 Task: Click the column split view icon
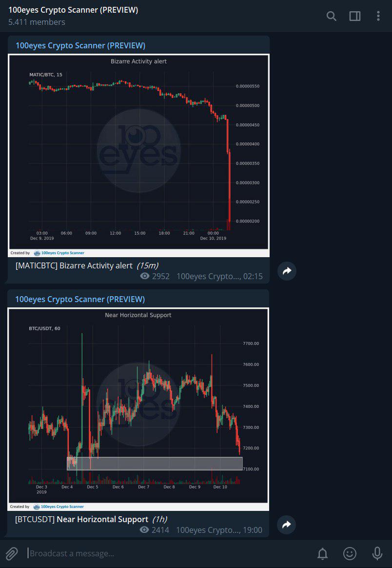point(355,16)
